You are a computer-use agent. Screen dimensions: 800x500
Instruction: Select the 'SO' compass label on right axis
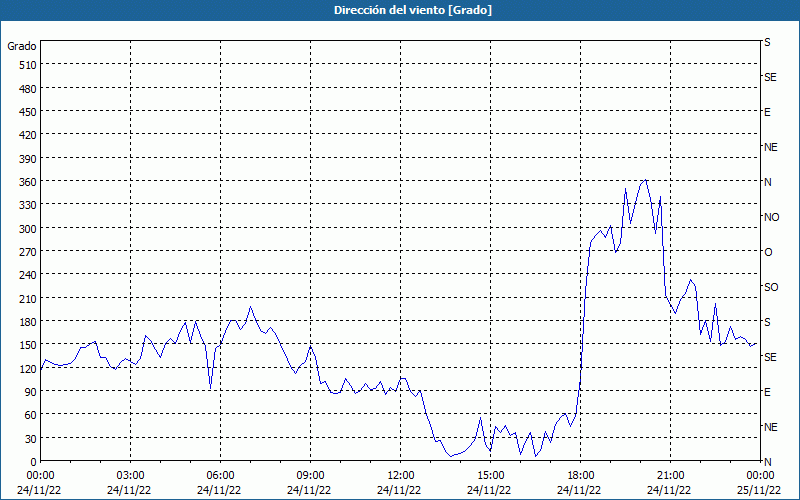[771, 287]
